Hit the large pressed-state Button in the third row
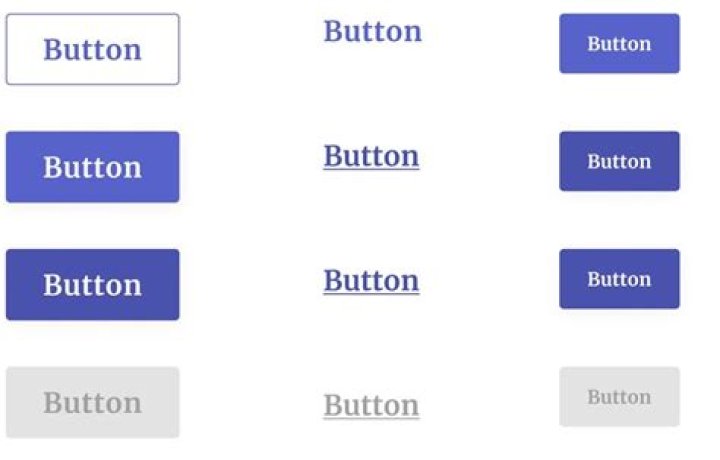Viewport: 720px width, 460px height. pyautogui.click(x=92, y=285)
